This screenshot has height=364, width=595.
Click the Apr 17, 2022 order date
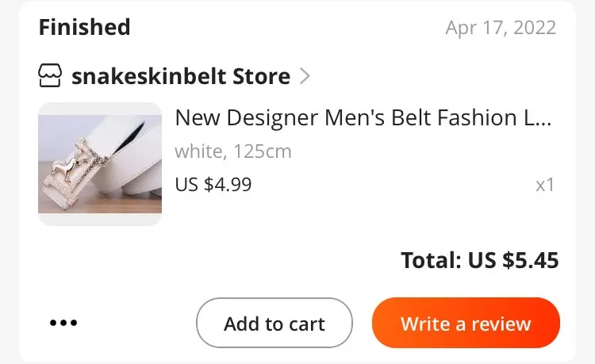[x=501, y=28]
